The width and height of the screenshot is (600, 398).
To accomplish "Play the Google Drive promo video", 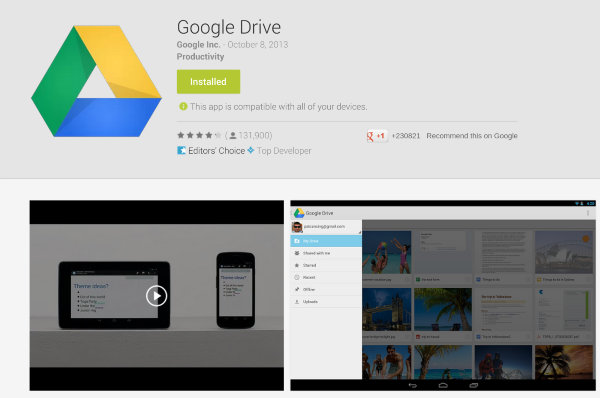I will 157,296.
